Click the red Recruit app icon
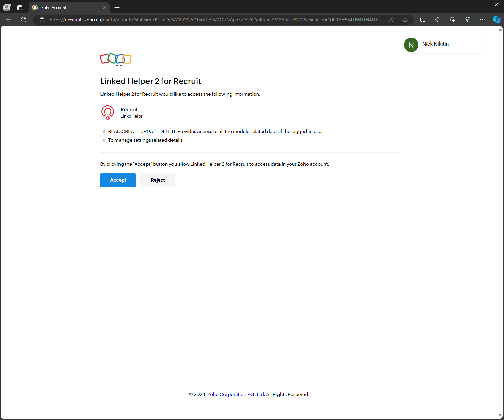 click(x=108, y=113)
